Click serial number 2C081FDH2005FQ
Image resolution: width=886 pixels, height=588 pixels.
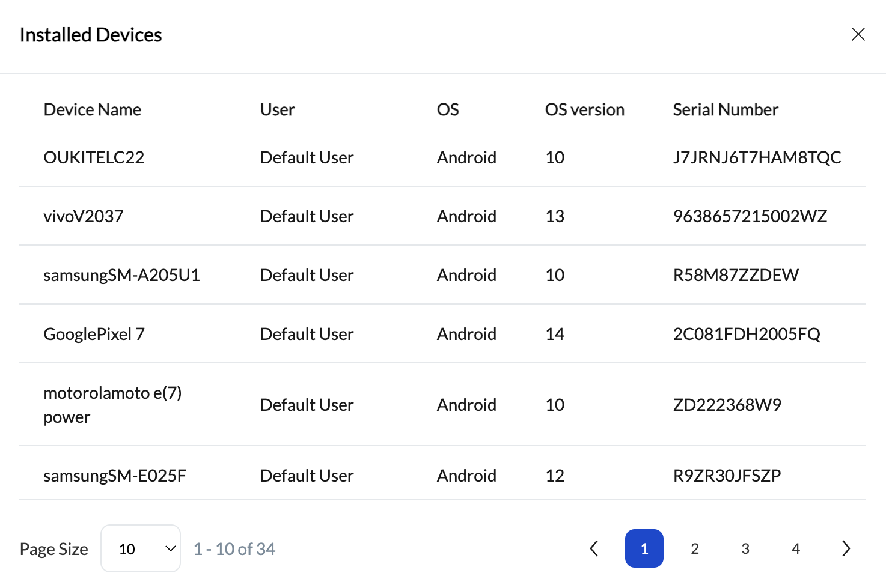(x=747, y=334)
